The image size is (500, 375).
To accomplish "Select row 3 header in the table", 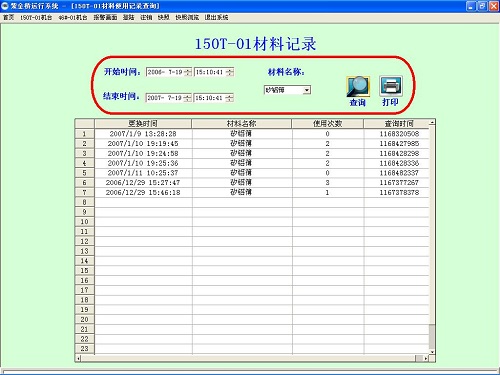I will [85, 153].
